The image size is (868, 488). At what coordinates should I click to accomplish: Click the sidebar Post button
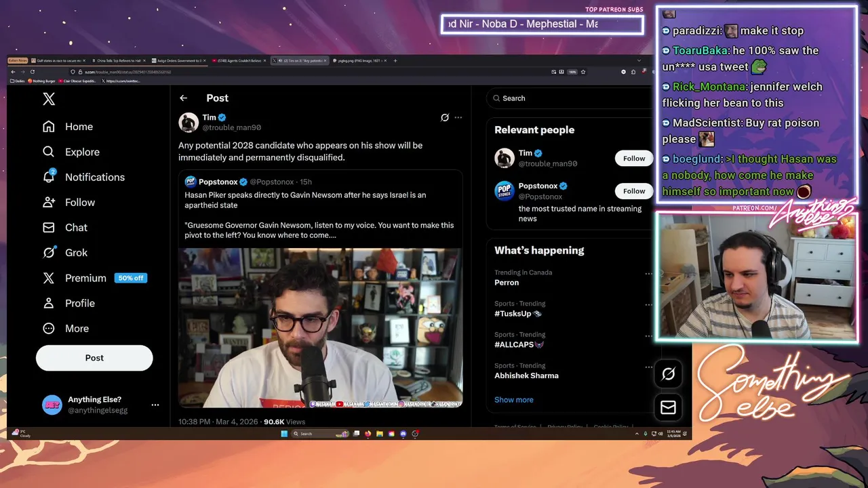pyautogui.click(x=94, y=358)
